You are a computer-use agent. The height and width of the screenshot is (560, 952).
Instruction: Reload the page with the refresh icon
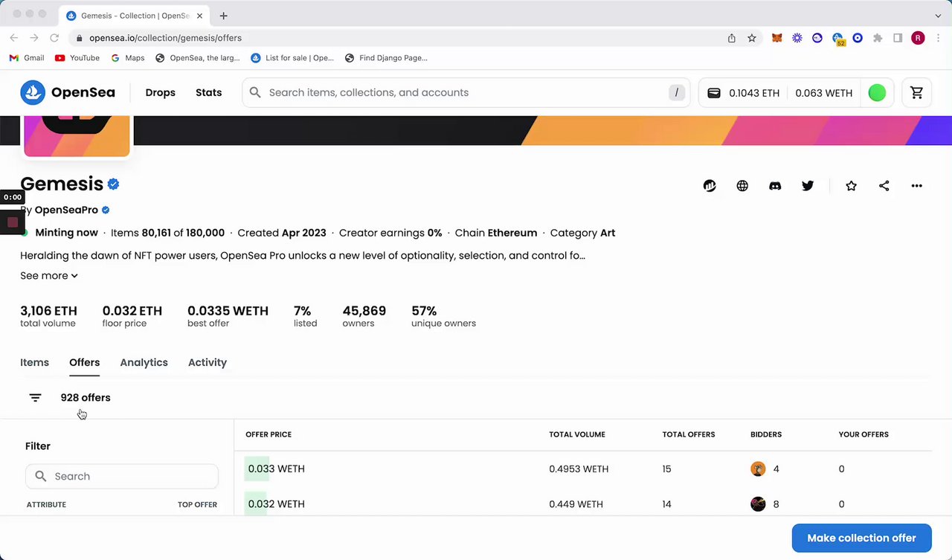point(54,38)
